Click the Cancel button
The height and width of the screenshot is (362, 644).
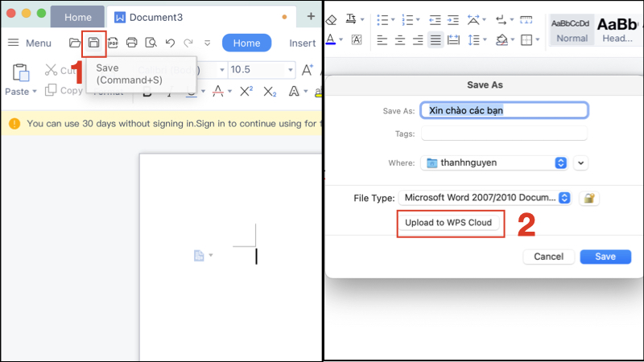[x=548, y=257]
